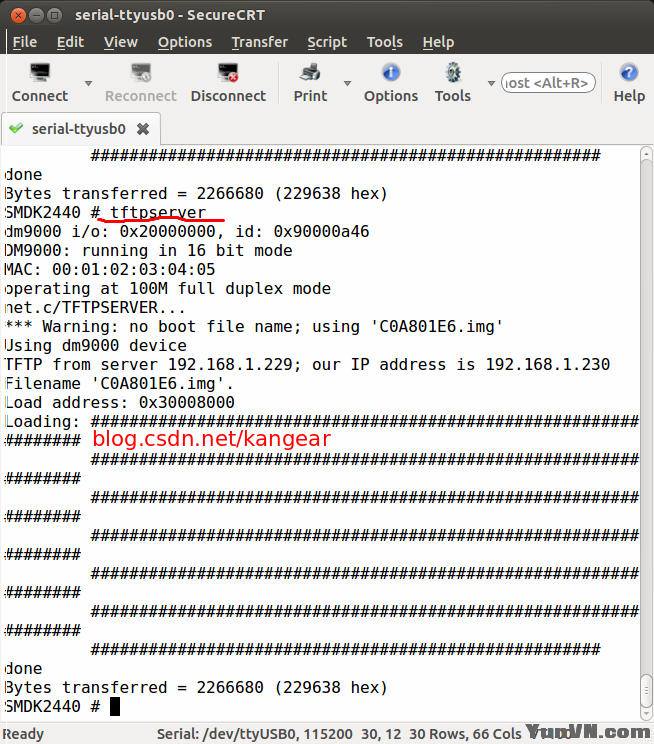The height and width of the screenshot is (744, 654).
Task: Select the serial-ttyusb0 session tab
Action: pyautogui.click(x=79, y=129)
